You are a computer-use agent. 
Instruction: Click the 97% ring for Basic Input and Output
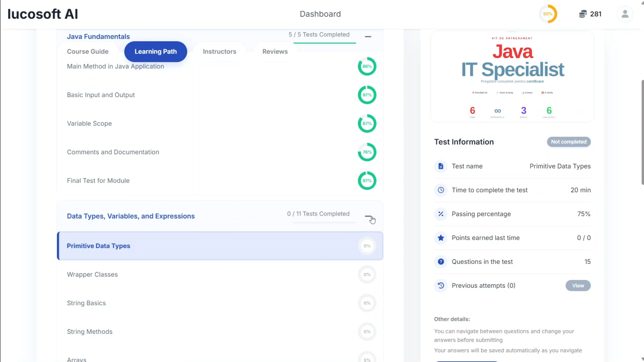367,95
